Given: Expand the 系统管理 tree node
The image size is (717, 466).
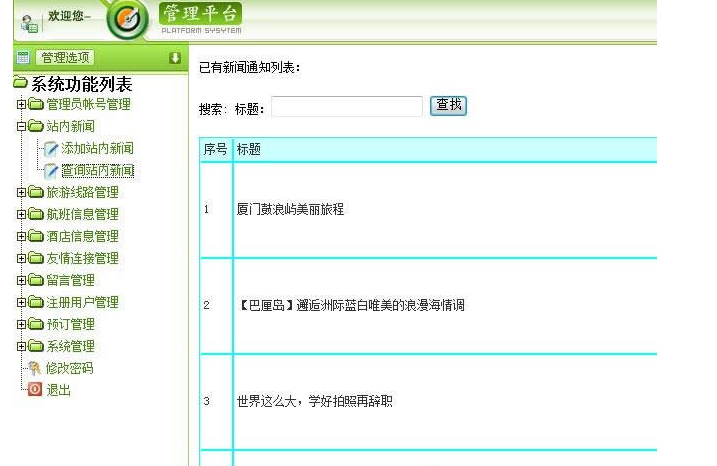Looking at the screenshot, I should point(21,346).
